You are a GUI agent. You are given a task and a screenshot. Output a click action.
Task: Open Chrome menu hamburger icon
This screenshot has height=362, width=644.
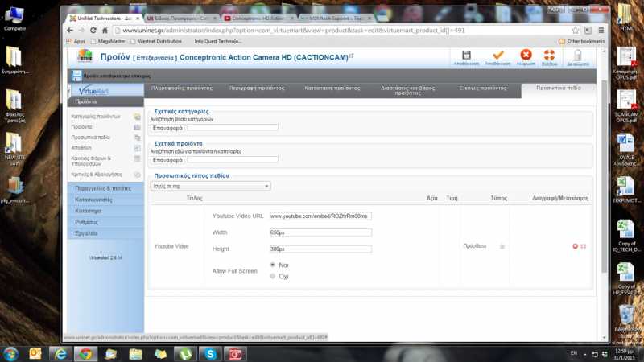601,31
